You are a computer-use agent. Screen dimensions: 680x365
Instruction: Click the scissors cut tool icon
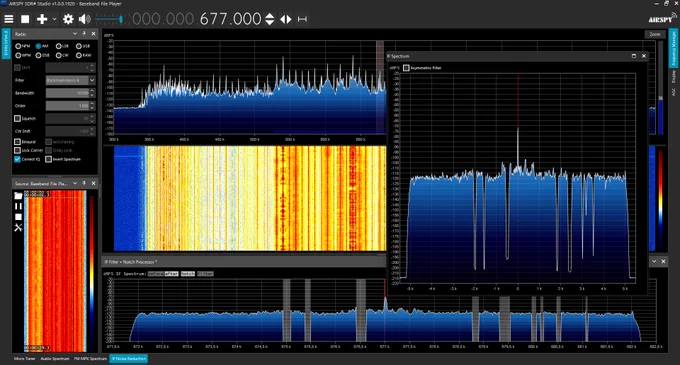pyautogui.click(x=18, y=228)
